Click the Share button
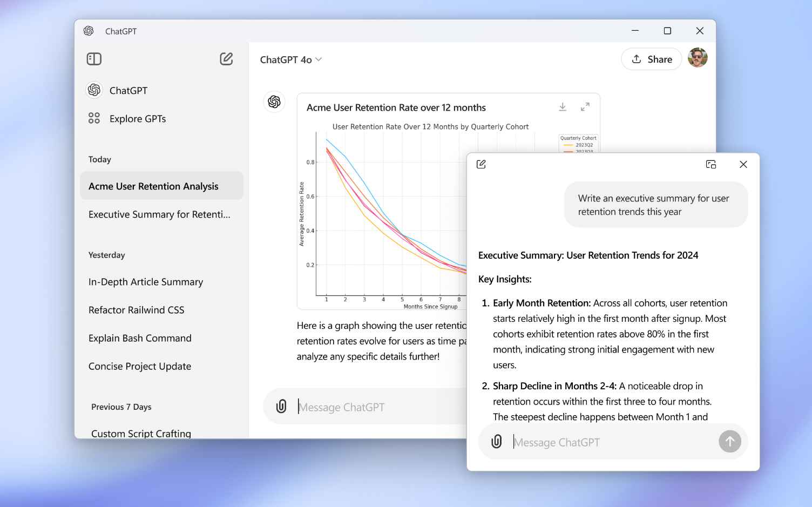This screenshot has height=507, width=812. click(652, 59)
